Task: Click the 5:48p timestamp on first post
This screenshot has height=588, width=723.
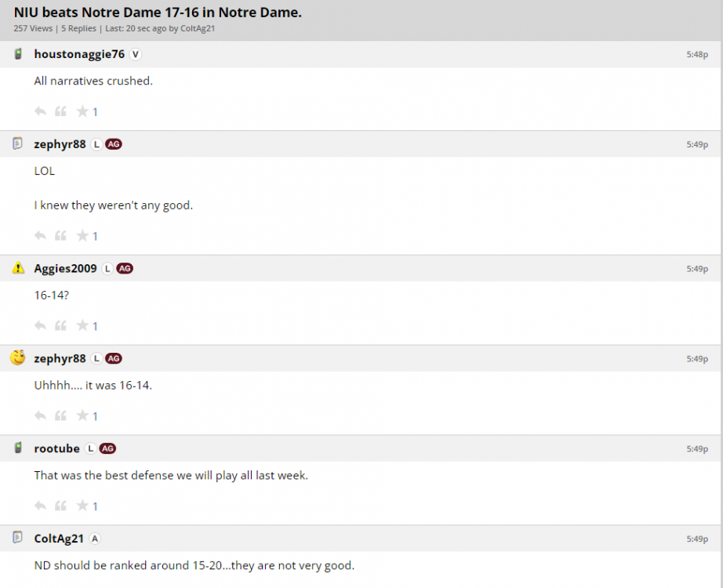Action: (x=697, y=55)
